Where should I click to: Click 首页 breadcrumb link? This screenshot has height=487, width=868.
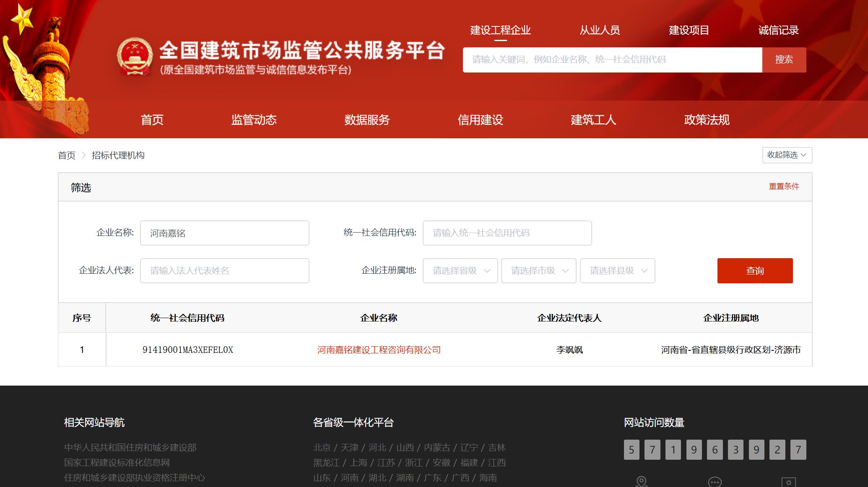pos(67,155)
